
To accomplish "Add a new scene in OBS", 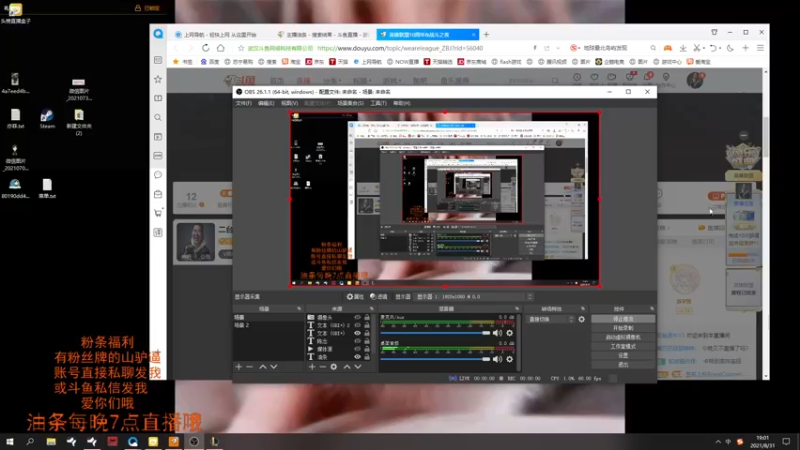I will point(238,367).
